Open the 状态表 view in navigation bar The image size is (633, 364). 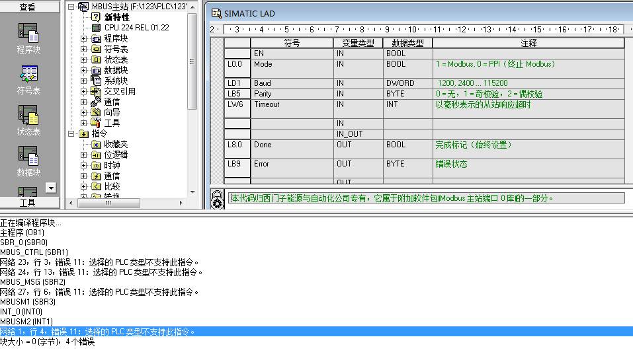28,120
